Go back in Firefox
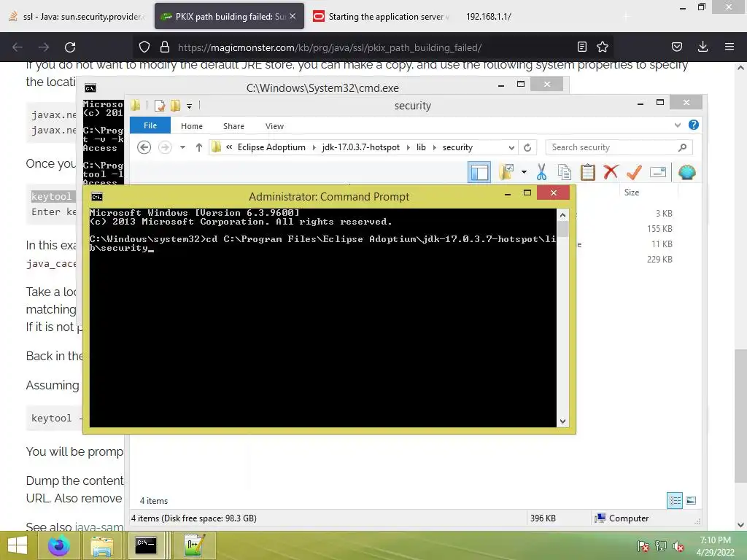The image size is (747, 560). (18, 47)
